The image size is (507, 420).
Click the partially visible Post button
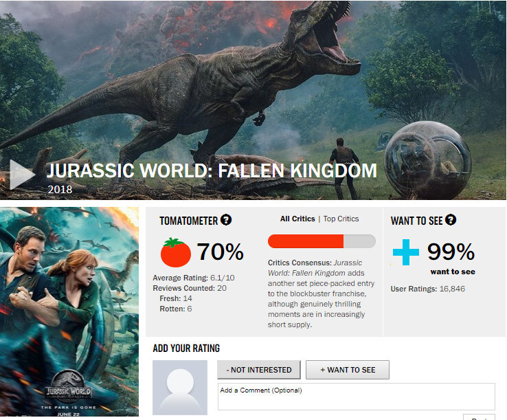480,417
